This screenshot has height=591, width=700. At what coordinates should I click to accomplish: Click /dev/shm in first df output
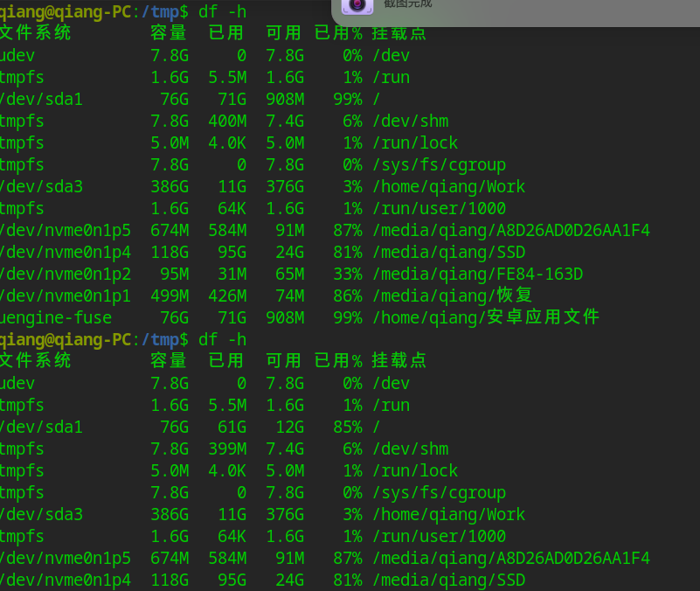coord(411,121)
